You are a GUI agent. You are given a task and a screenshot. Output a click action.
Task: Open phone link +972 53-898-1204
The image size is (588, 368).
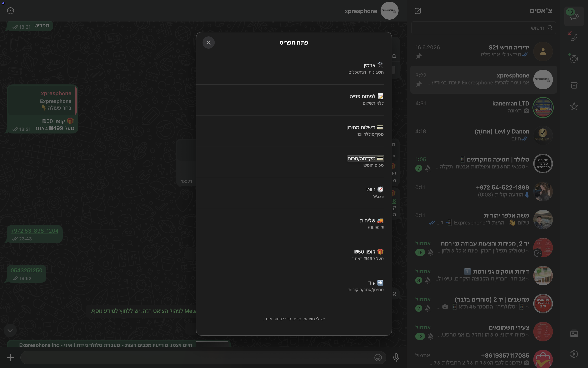click(34, 231)
